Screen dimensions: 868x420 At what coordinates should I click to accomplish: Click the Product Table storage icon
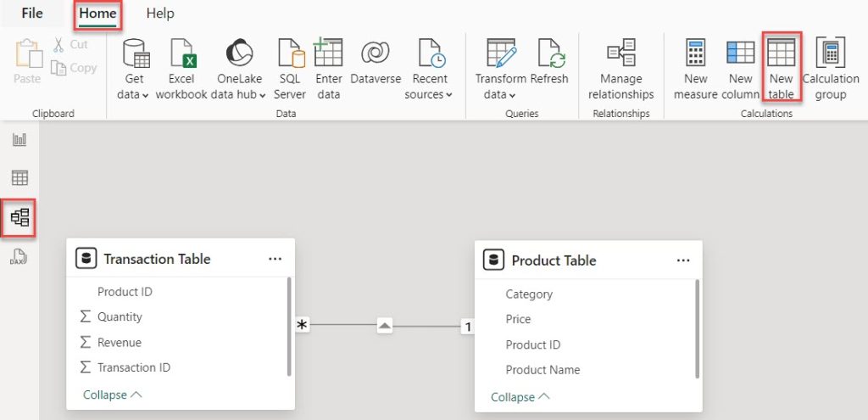(494, 260)
